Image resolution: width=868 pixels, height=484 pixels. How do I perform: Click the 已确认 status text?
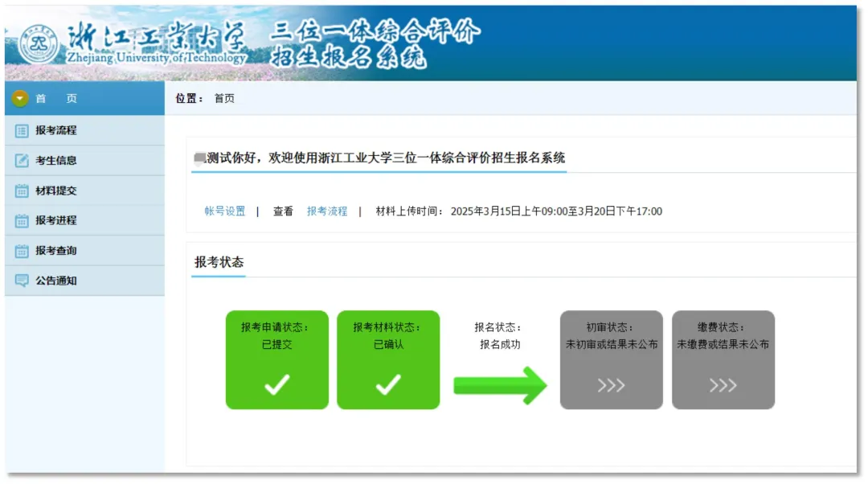388,344
